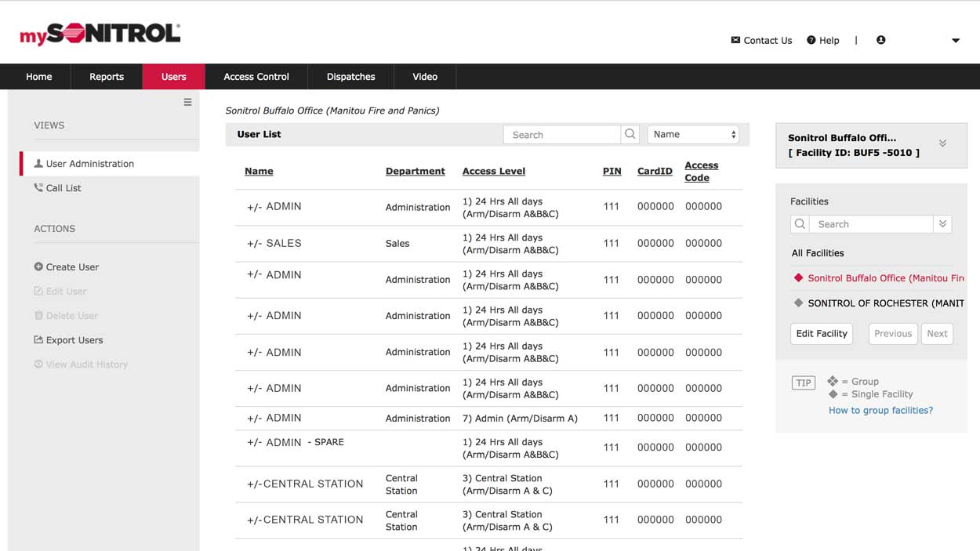The image size is (980, 551).
Task: Open the Video tab
Action: (x=425, y=76)
